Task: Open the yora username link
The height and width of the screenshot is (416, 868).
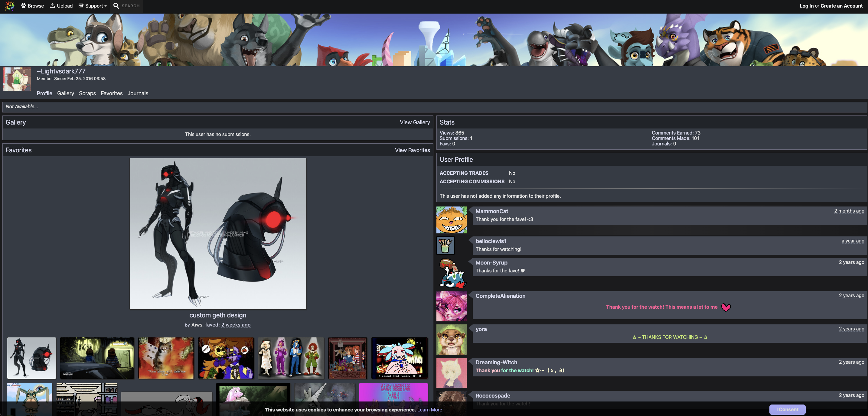Action: 481,329
